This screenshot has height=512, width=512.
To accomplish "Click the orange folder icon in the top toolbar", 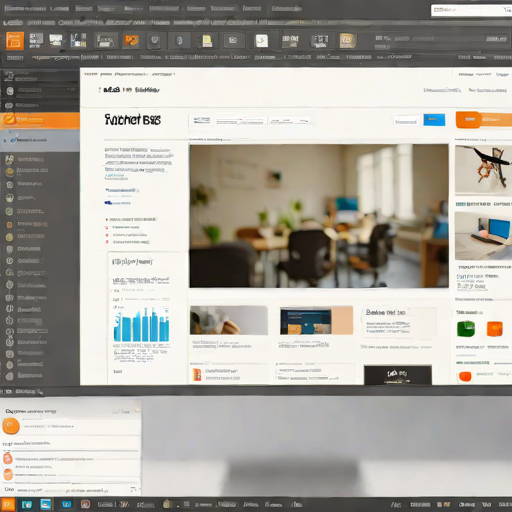I will (x=15, y=41).
